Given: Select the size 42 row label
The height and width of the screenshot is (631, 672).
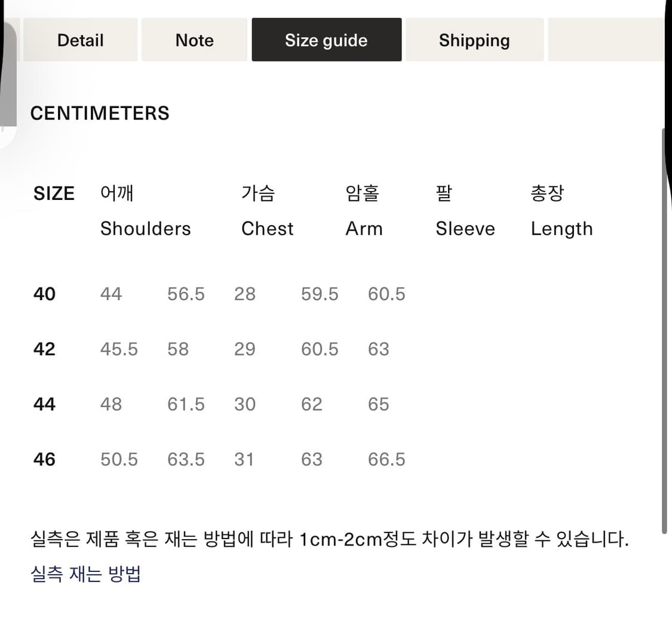Looking at the screenshot, I should point(44,349).
